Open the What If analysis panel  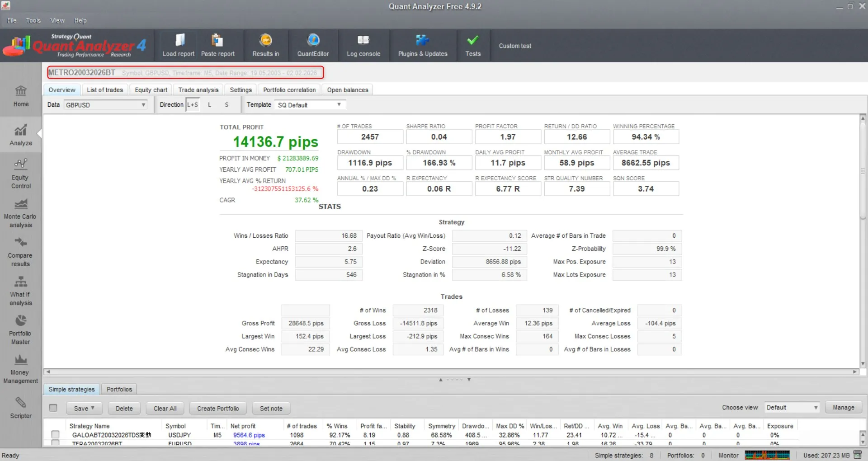tap(21, 292)
